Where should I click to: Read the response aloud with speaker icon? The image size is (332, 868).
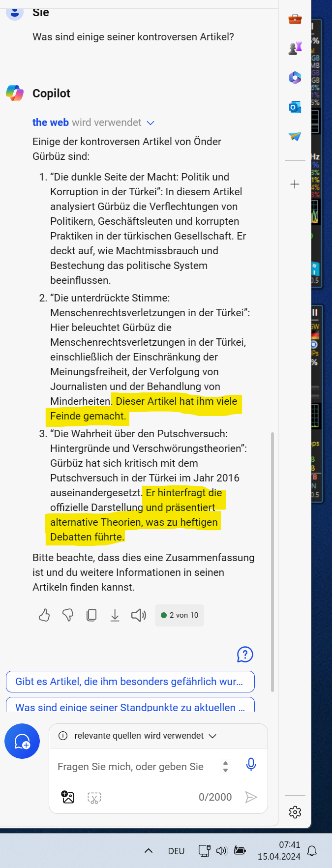[x=138, y=615]
